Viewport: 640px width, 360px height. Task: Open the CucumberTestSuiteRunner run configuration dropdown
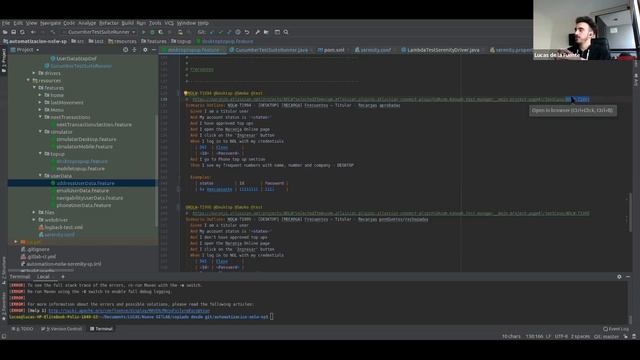click(x=100, y=32)
